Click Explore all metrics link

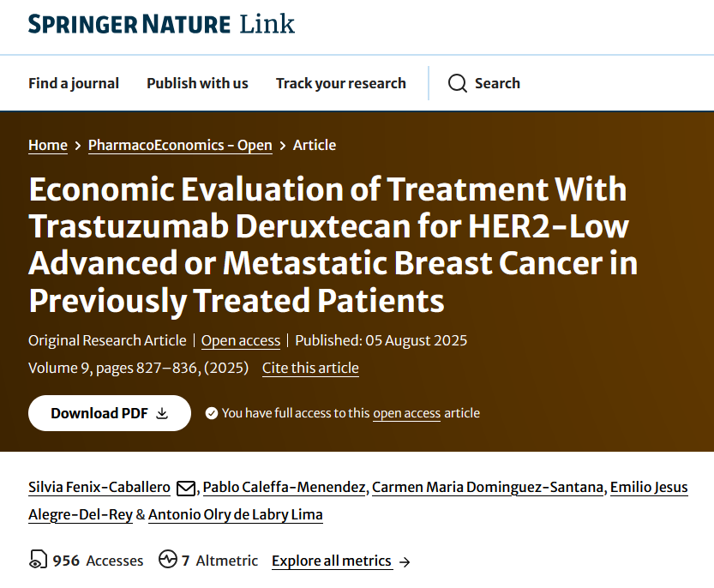[x=332, y=561]
